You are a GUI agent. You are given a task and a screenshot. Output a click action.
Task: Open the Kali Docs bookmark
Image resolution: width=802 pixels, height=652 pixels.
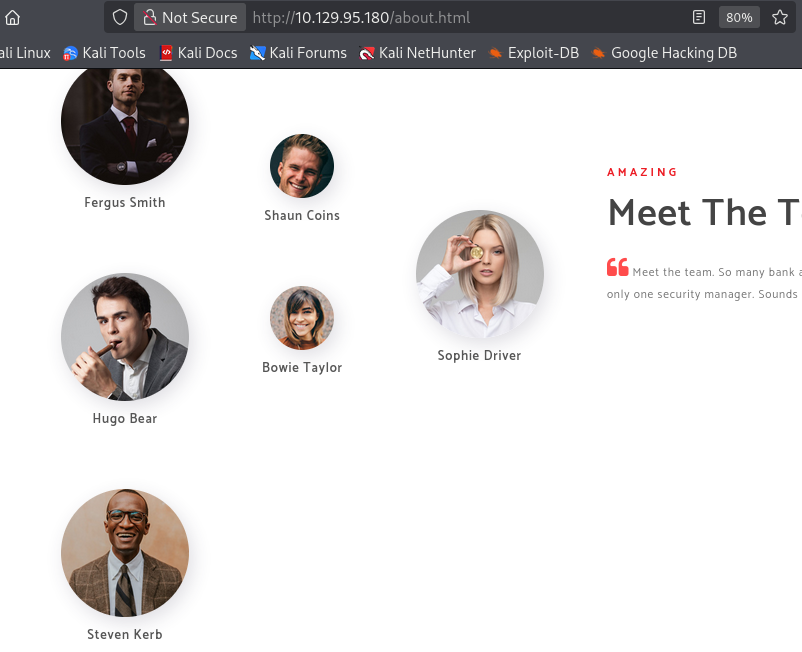[x=198, y=53]
